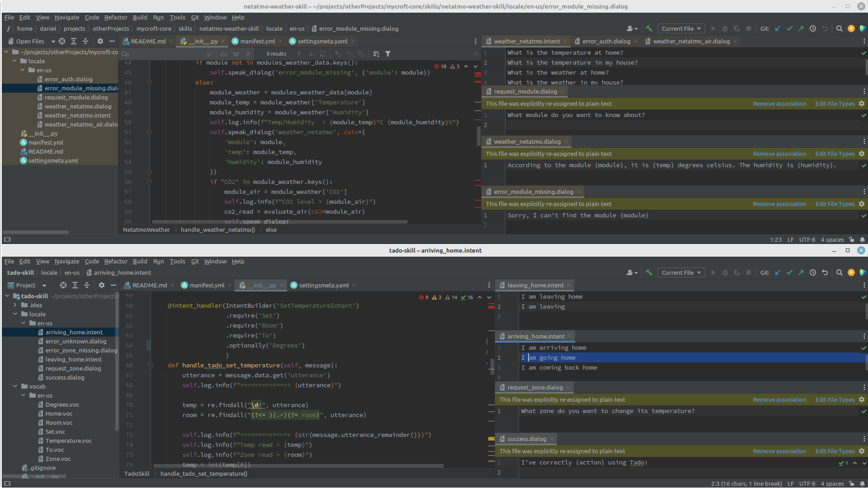The image size is (868, 488).
Task: Click tado-skill code editor horizontal scrollbar
Action: coord(298,466)
